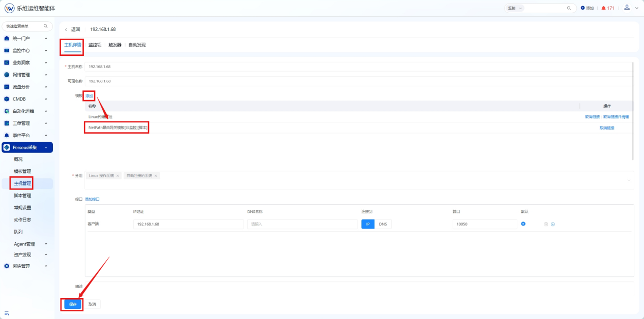The height and width of the screenshot is (319, 644).
Task: Click the sidebar quick-search magnifier icon
Action: coord(45,26)
